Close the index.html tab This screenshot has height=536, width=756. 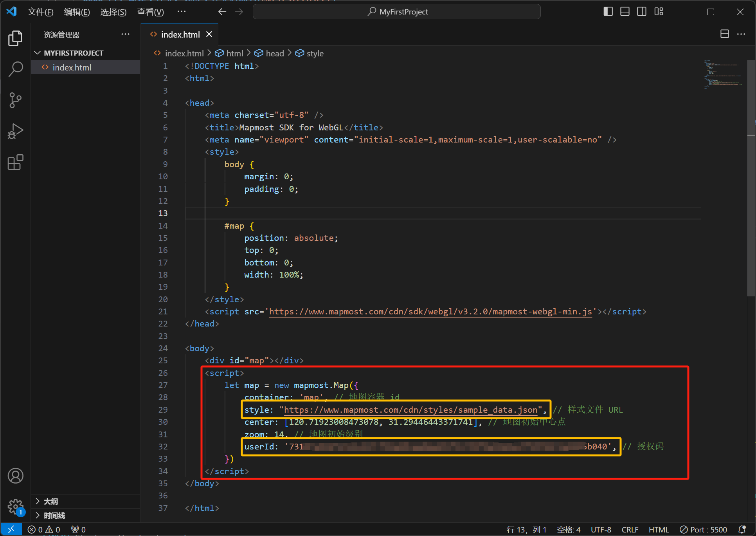(209, 34)
